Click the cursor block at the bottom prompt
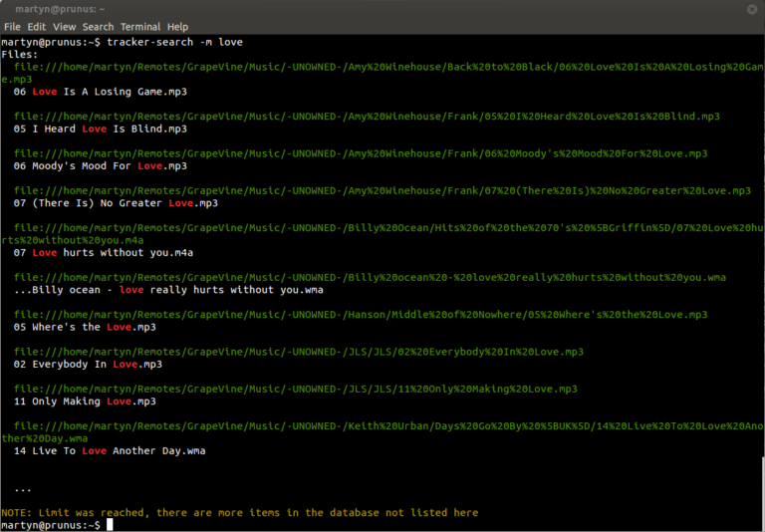The height and width of the screenshot is (532, 765). [x=110, y=525]
